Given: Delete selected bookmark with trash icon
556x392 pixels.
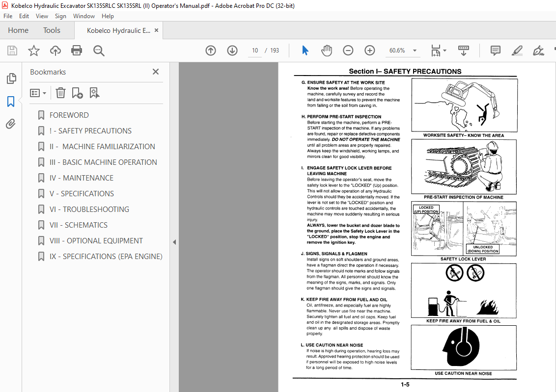Looking at the screenshot, I should [60, 93].
